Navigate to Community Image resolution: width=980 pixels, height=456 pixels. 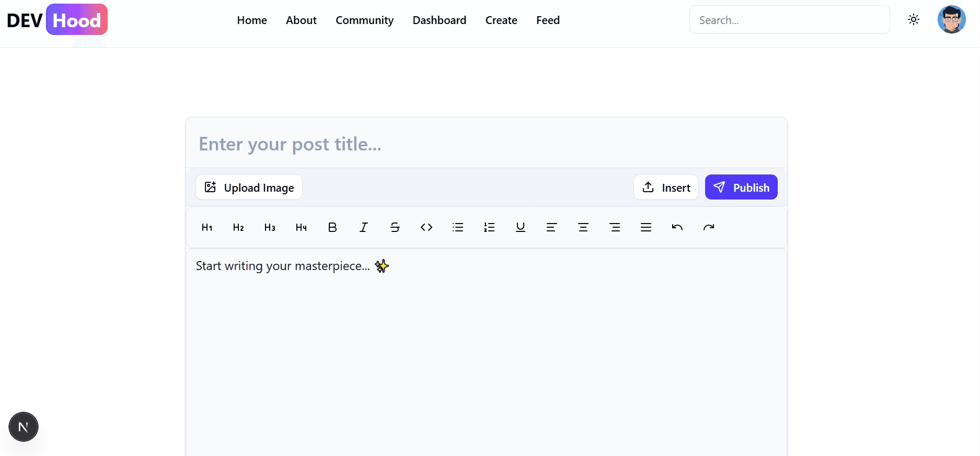364,20
